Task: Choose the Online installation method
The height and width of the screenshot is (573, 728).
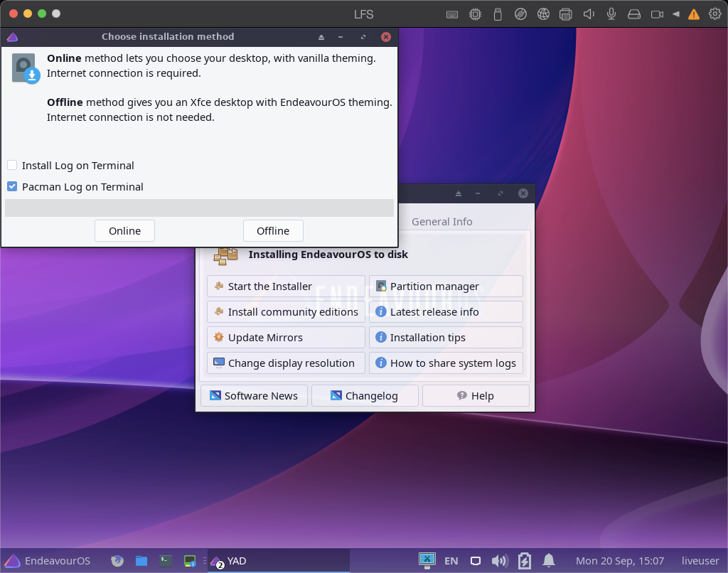Action: click(x=124, y=231)
